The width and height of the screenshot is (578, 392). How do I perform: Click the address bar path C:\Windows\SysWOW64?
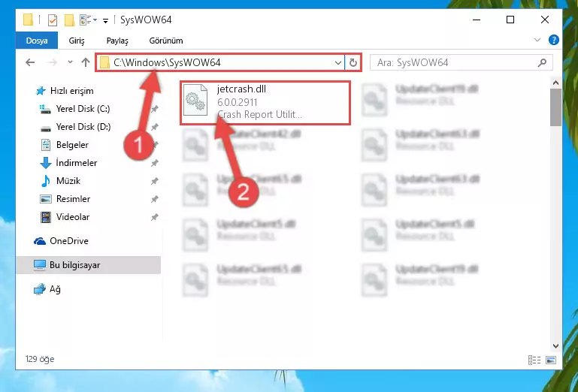(167, 62)
